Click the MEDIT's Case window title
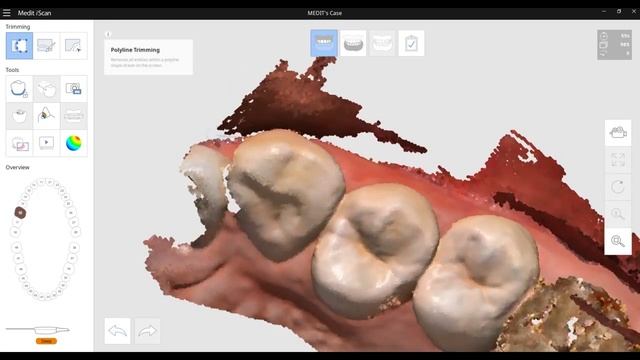Image resolution: width=640 pixels, height=360 pixels. click(x=324, y=13)
